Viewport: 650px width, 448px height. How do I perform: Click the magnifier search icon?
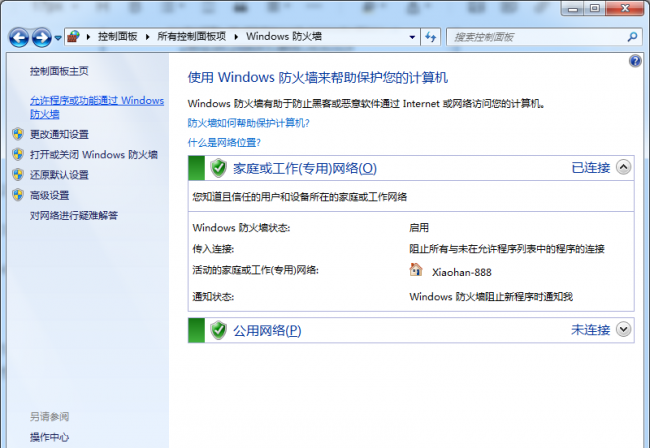coord(632,37)
